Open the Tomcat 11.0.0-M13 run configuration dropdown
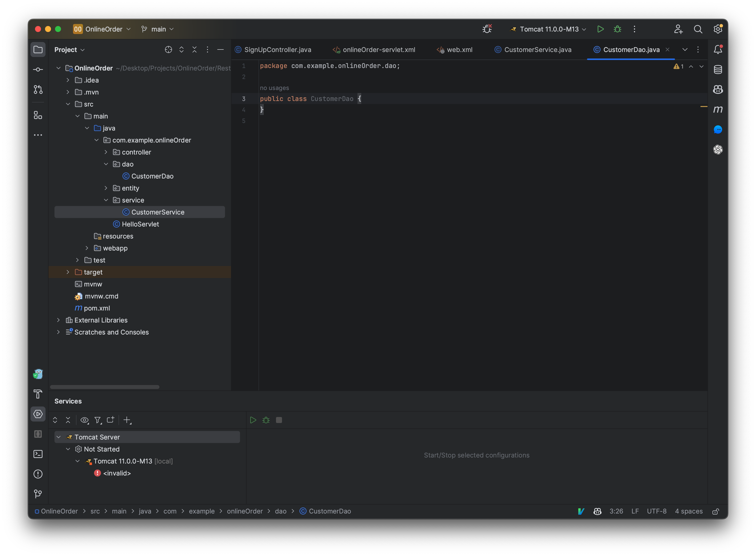Image resolution: width=756 pixels, height=556 pixels. pos(549,29)
